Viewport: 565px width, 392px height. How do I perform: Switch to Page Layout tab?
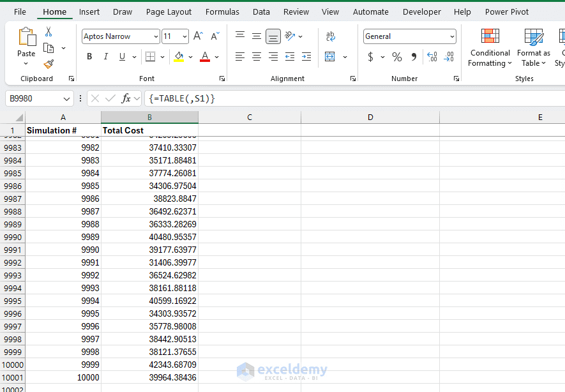[x=169, y=12]
